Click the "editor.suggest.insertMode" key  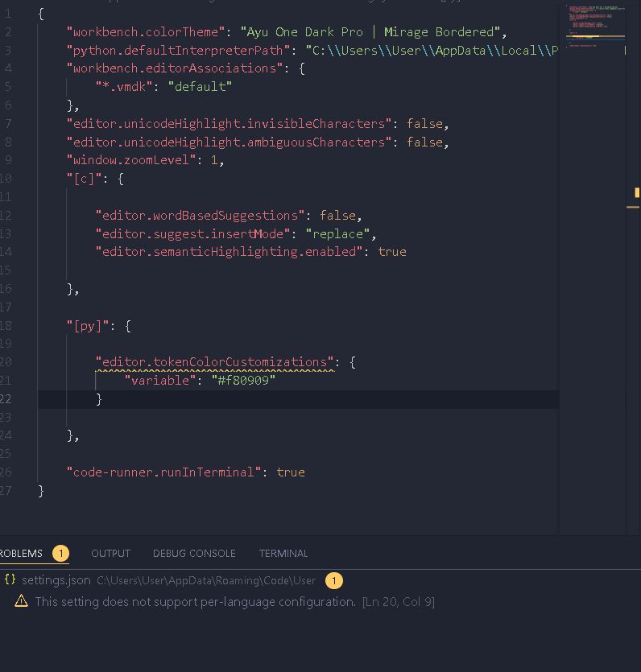(192, 234)
